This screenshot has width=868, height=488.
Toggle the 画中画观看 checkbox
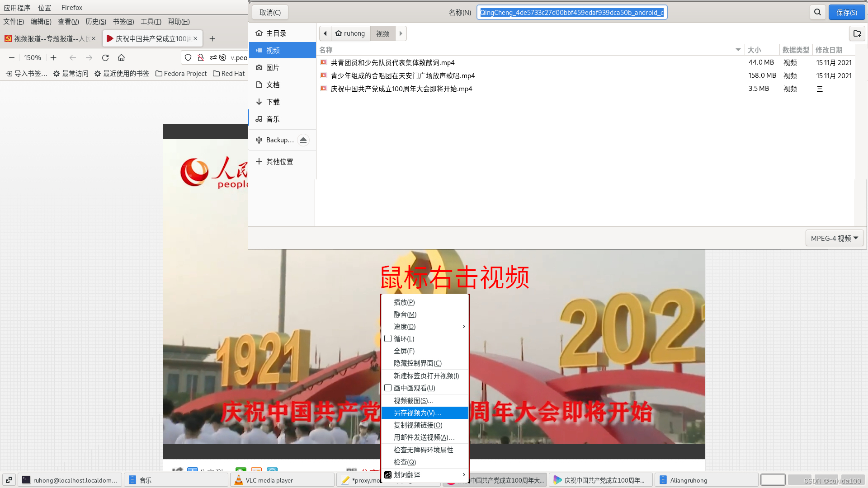[388, 388]
